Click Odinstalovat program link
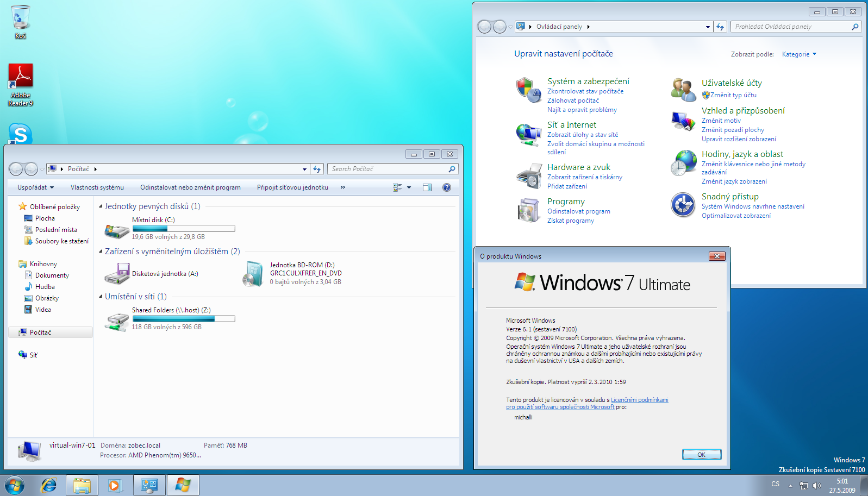The height and width of the screenshot is (496, 868). click(579, 211)
